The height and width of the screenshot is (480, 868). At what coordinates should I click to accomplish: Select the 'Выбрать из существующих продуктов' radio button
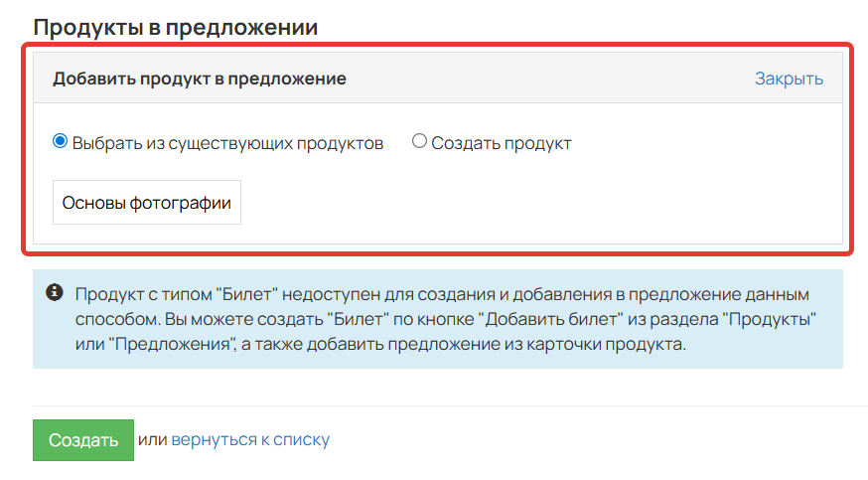coord(60,141)
